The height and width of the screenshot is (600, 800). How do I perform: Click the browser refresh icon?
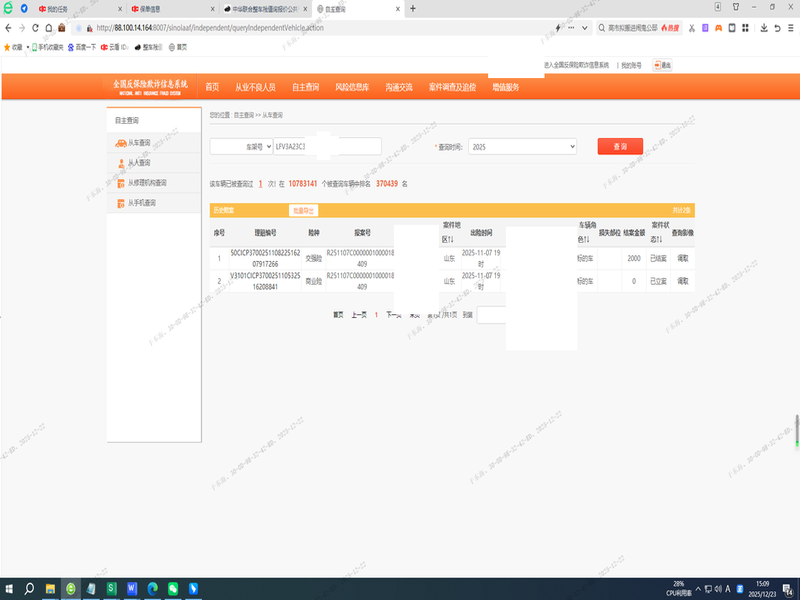coord(46,27)
